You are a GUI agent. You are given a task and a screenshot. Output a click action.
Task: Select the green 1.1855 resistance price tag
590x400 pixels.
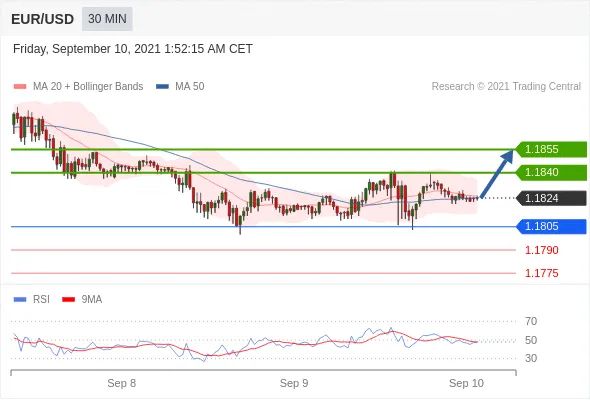point(551,149)
